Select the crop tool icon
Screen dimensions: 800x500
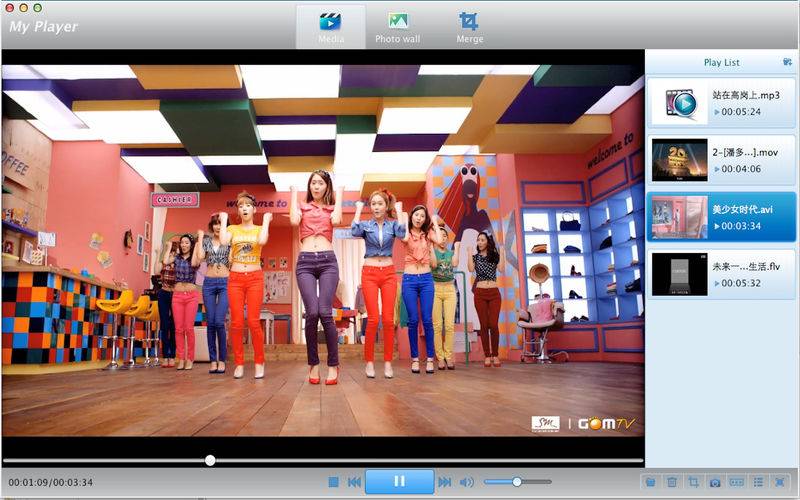coord(693,482)
